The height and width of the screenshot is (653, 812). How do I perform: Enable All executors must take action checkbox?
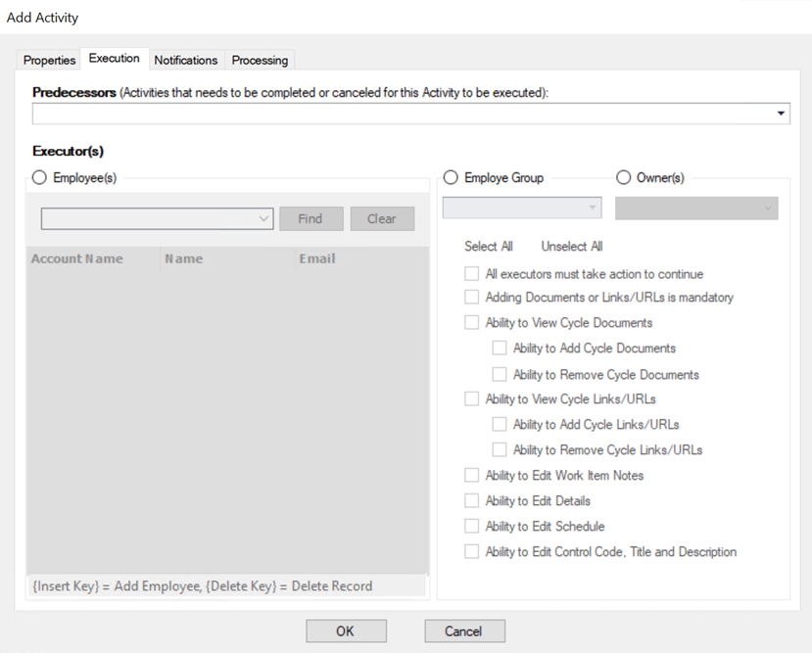pyautogui.click(x=472, y=274)
